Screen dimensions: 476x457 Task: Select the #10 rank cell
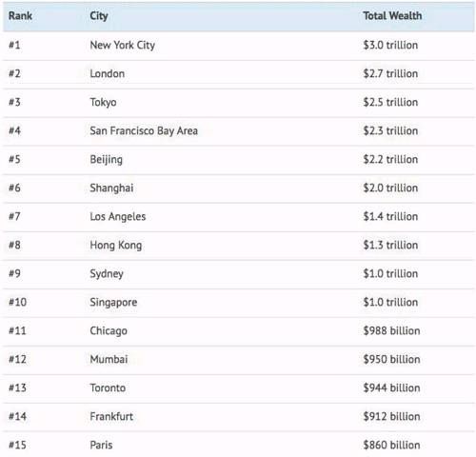click(x=17, y=302)
